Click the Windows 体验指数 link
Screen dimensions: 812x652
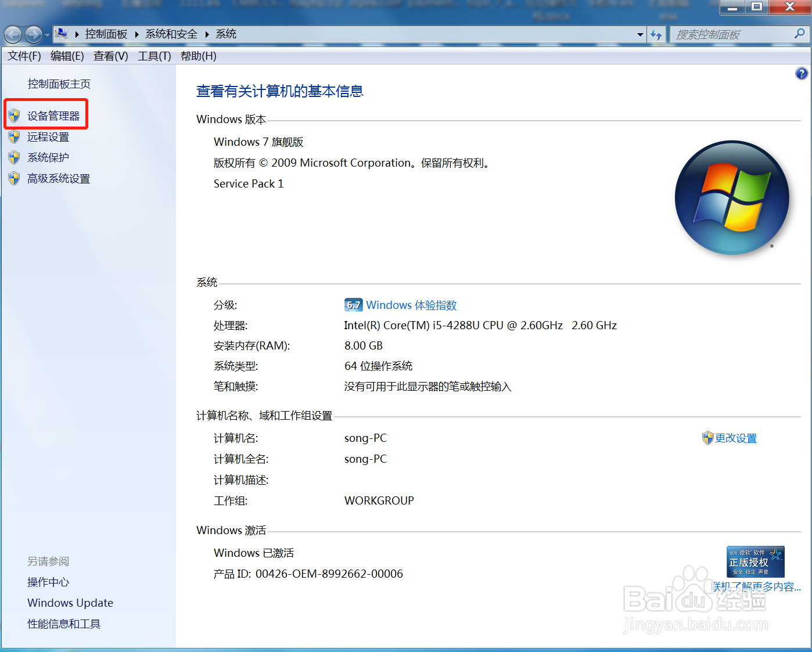(410, 304)
